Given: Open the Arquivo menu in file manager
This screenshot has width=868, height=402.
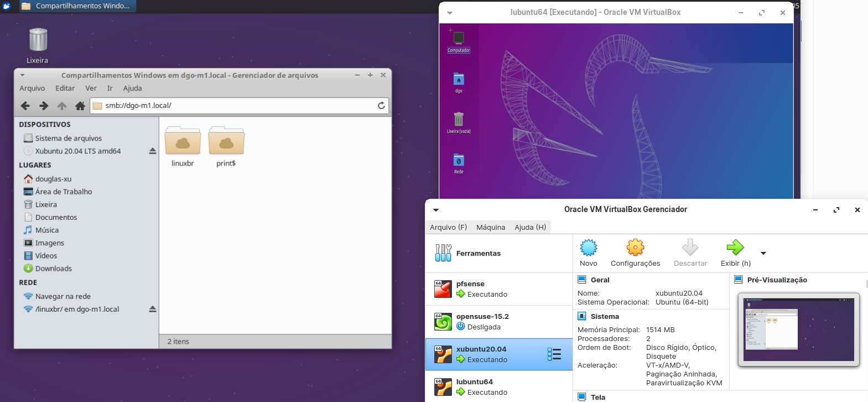Looking at the screenshot, I should click(32, 89).
